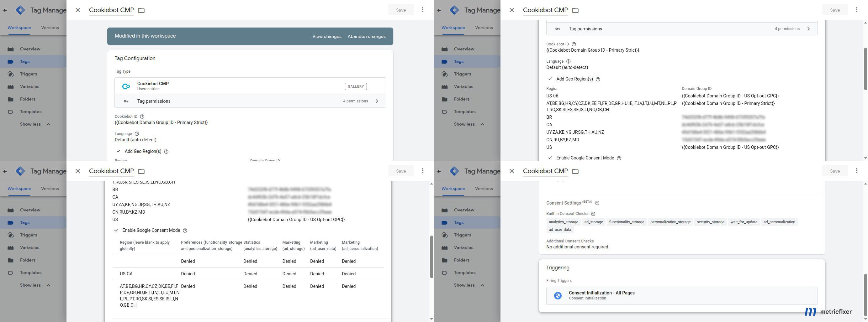This screenshot has width=868, height=322.
Task: Click the vertical scrollbar thumb in top-right panel
Action: pos(865,69)
